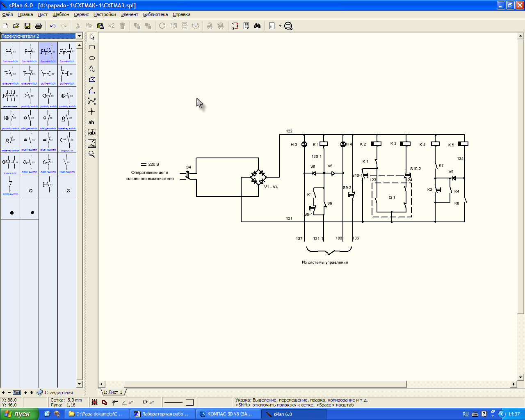
Task: Open the grid options dropdown arrow
Action: pos(281,26)
